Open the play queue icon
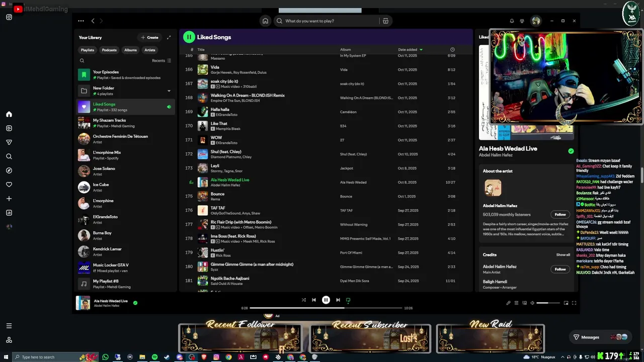Viewport: 644px width, 362px height. pos(516,303)
